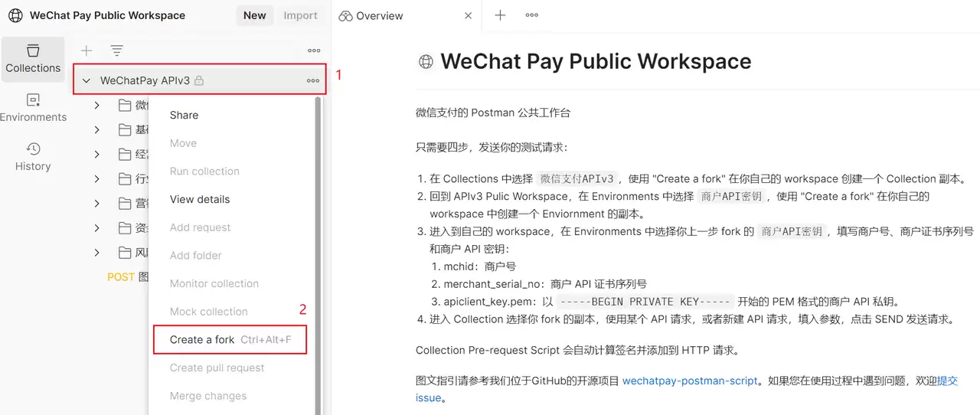The height and width of the screenshot is (415, 980).
Task: Select View details in context menu
Action: 200,199
